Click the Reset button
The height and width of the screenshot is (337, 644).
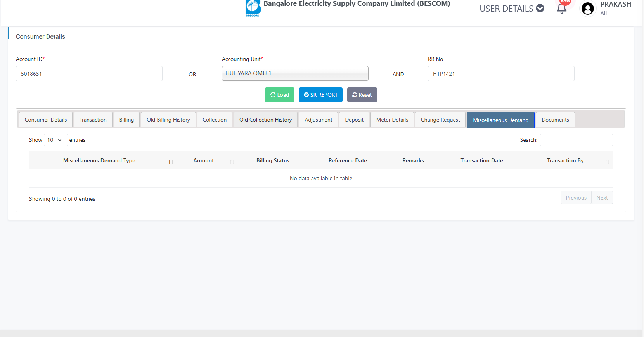[362, 95]
